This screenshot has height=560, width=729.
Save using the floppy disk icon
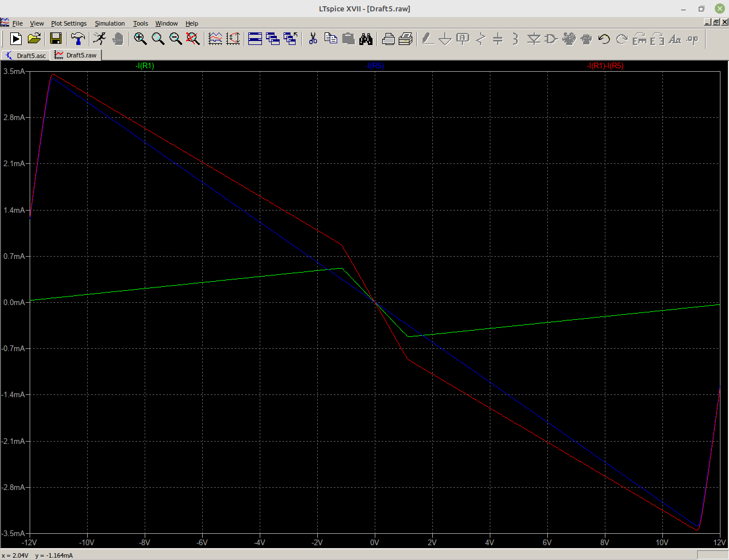pyautogui.click(x=56, y=39)
